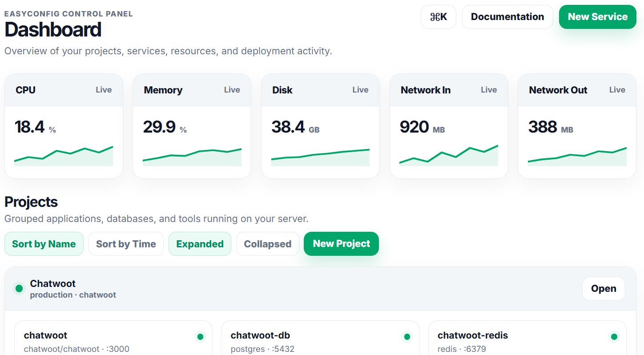
Task: Click the Chatwoot project status dot
Action: pyautogui.click(x=19, y=289)
